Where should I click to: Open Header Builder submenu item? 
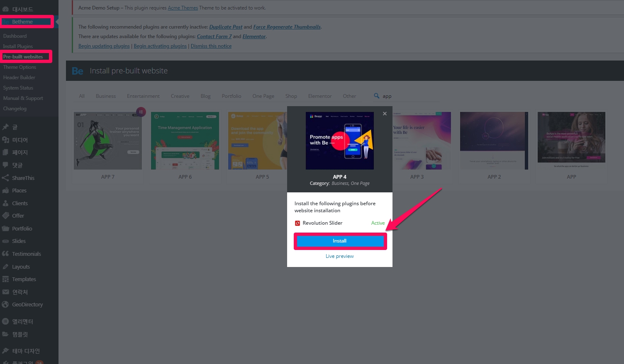[x=19, y=78]
